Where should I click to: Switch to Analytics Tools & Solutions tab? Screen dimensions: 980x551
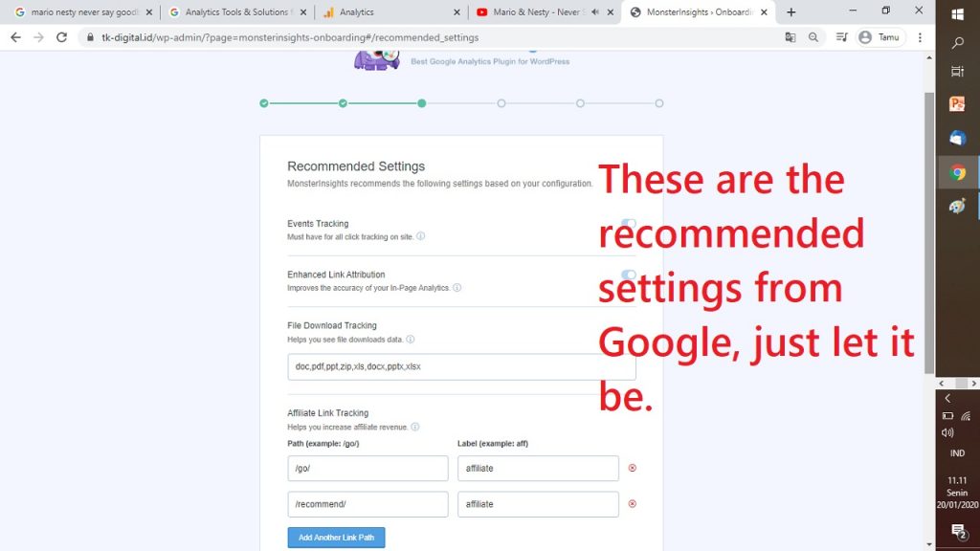coord(234,12)
